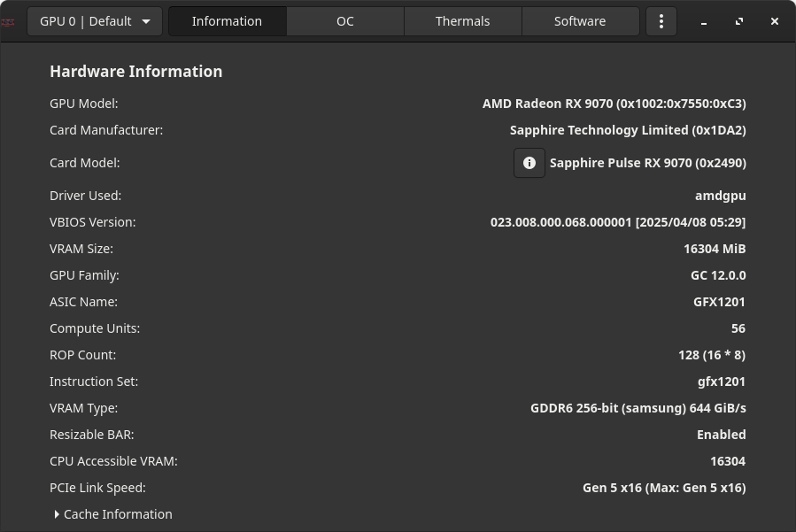Click the CPU Accessible VRAM: label
796x532 pixels.
(113, 461)
